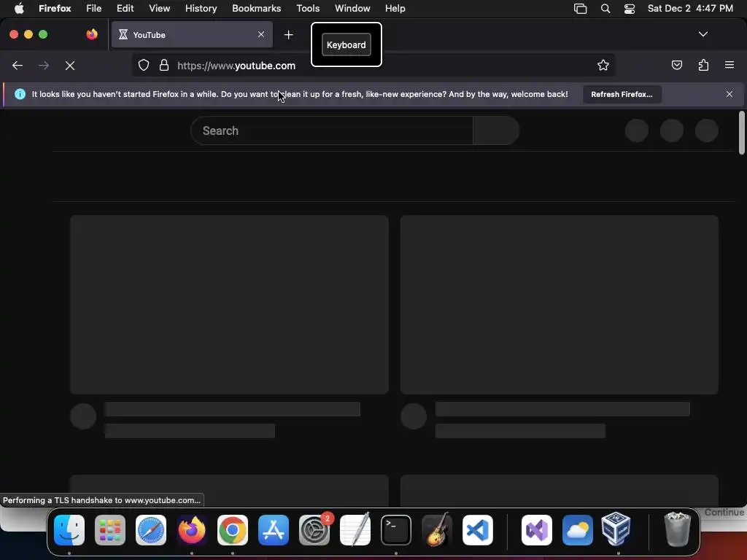Open the Firefox application menu
Viewport: 747px width, 560px height.
pos(55,9)
